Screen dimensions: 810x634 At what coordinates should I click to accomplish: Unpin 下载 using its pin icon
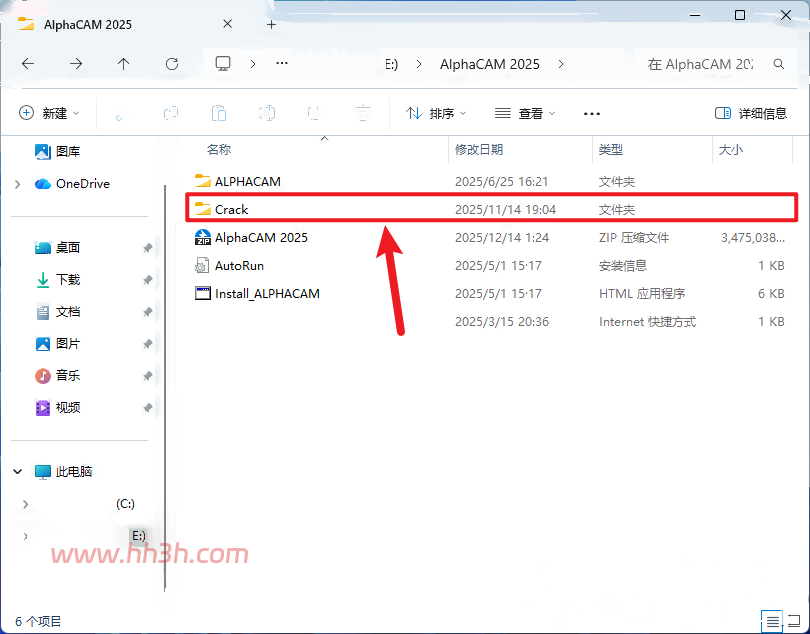coord(147,280)
